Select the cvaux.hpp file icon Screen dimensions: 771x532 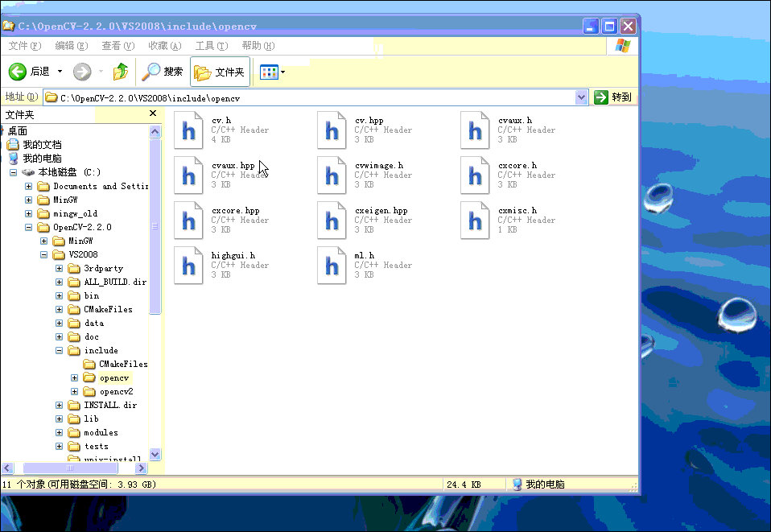[188, 175]
